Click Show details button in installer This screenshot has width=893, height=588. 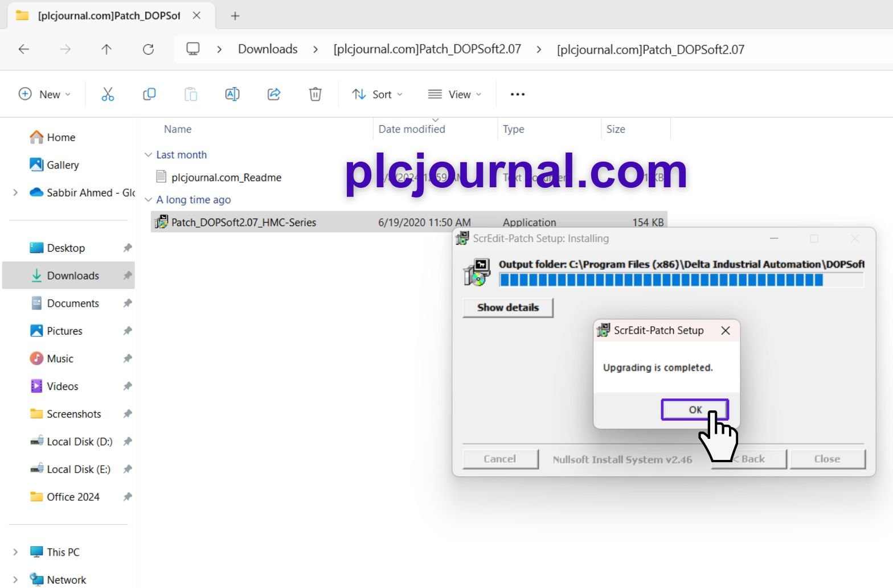click(508, 307)
